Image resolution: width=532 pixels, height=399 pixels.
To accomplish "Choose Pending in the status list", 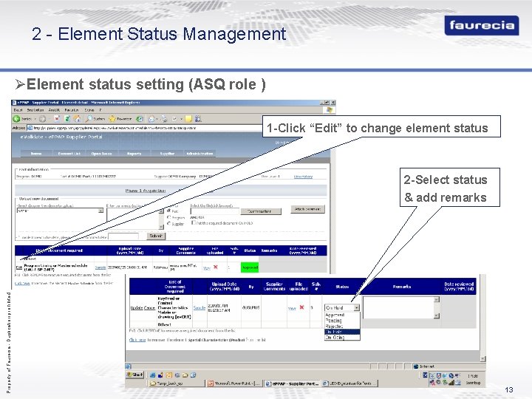I will pos(342,320).
